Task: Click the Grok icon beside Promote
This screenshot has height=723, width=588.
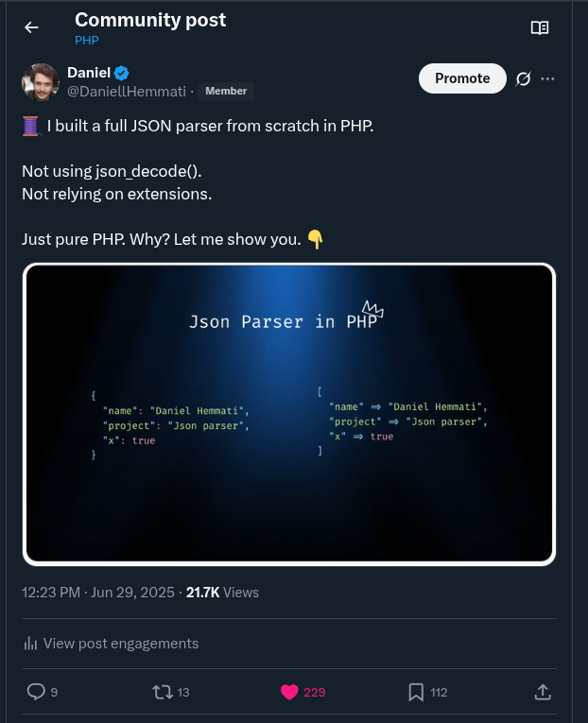Action: [x=523, y=79]
